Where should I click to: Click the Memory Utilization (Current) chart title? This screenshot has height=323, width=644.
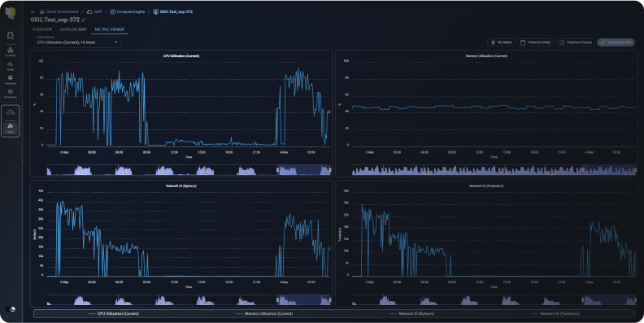[x=486, y=56]
